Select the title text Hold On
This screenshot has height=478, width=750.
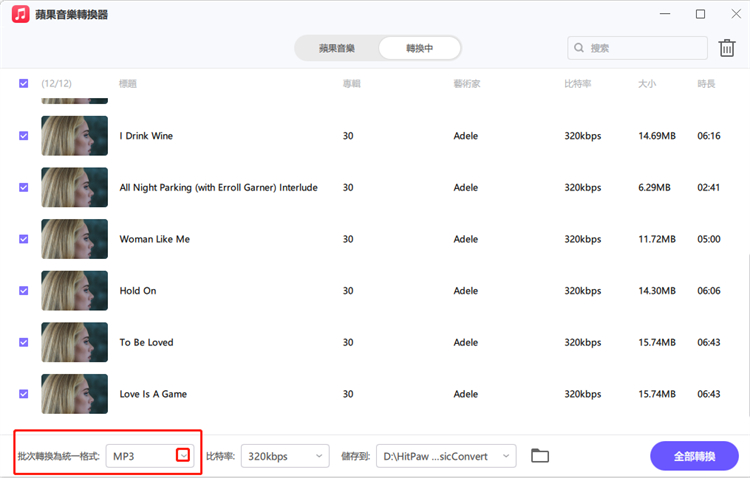pos(138,291)
